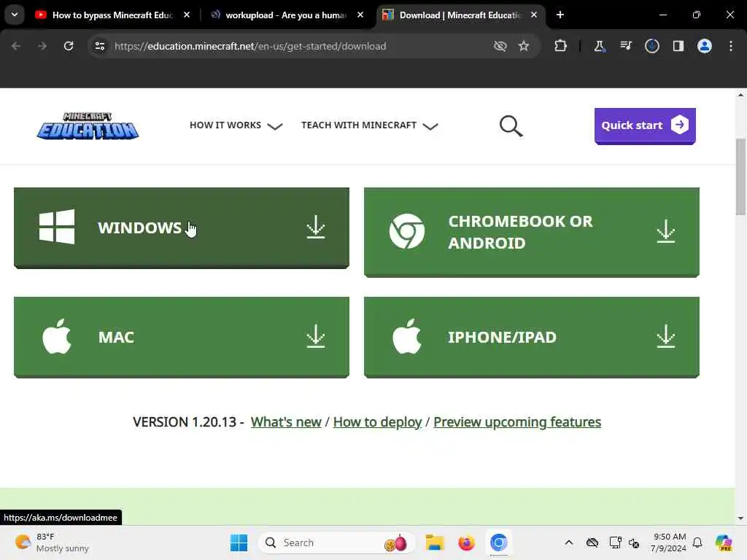Close the YouTube tab

[x=187, y=15]
